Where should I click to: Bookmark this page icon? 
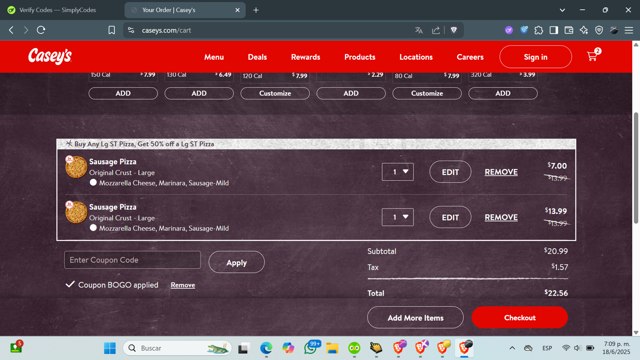(111, 30)
